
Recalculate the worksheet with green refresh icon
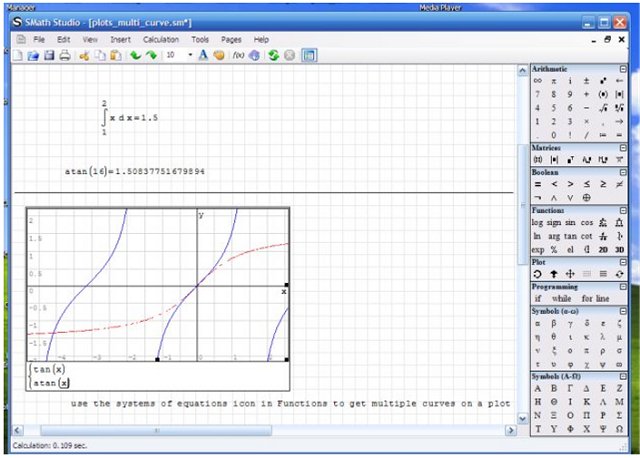point(273,55)
